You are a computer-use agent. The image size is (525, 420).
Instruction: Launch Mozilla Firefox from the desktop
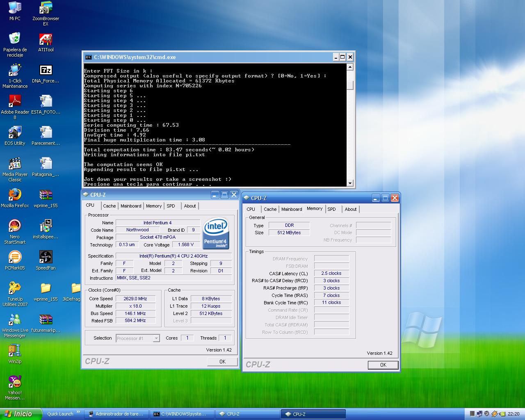tap(15, 198)
